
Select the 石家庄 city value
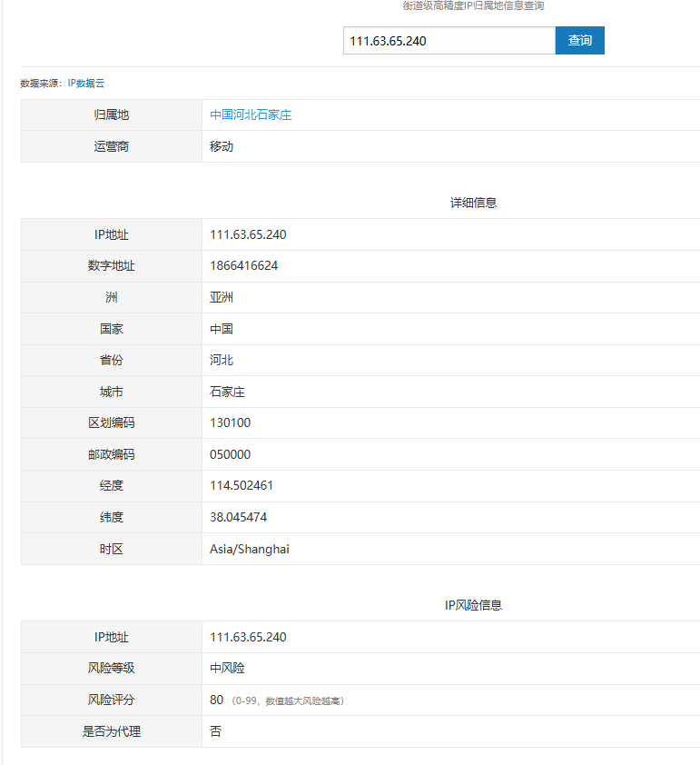(x=227, y=392)
